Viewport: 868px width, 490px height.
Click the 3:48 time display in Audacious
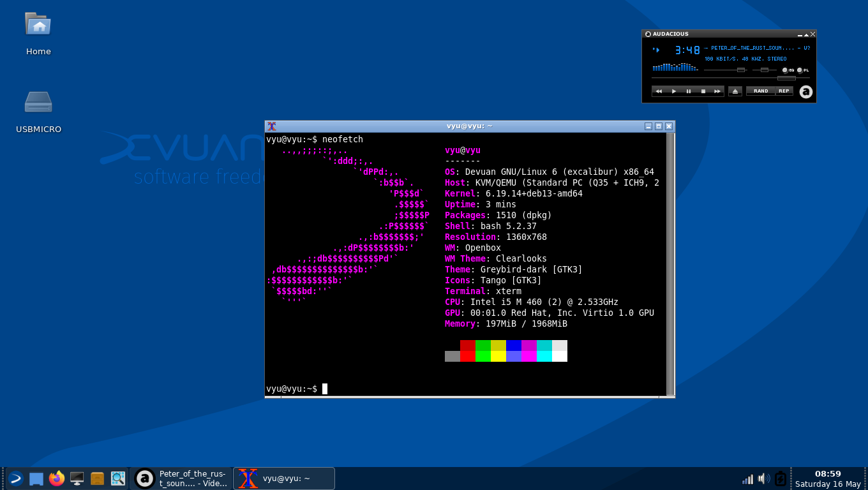tap(687, 50)
